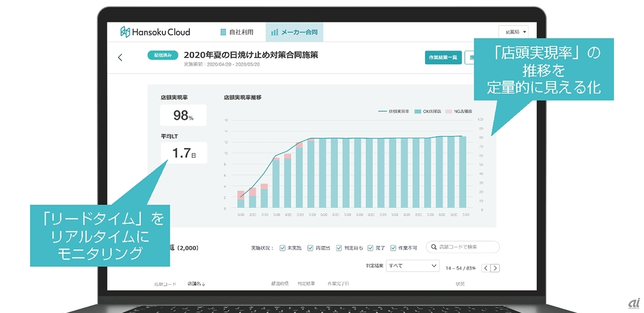This screenshot has width=644, height=313.
Task: Go to the previous results page
Action: click(485, 268)
